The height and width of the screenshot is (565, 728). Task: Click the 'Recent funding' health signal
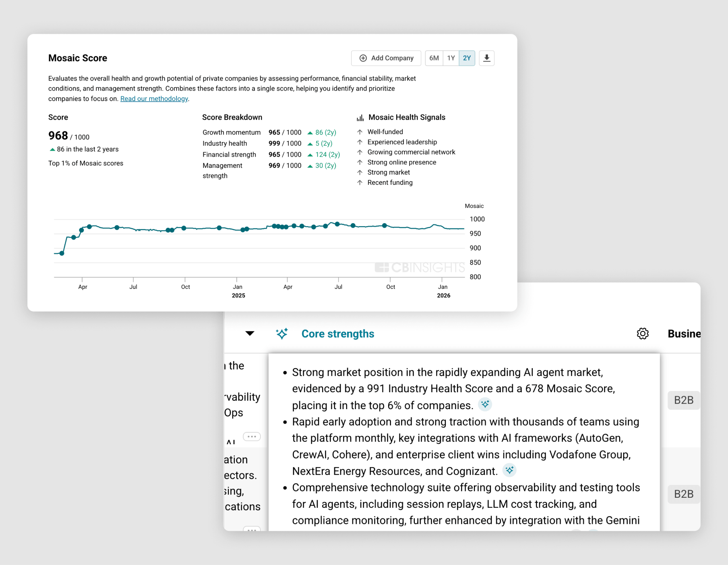(390, 182)
